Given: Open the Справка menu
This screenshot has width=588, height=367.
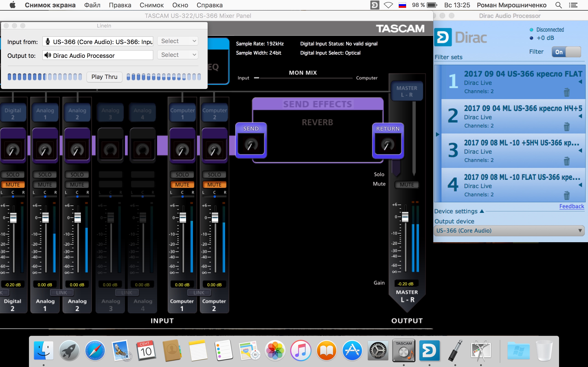Looking at the screenshot, I should pyautogui.click(x=209, y=5).
